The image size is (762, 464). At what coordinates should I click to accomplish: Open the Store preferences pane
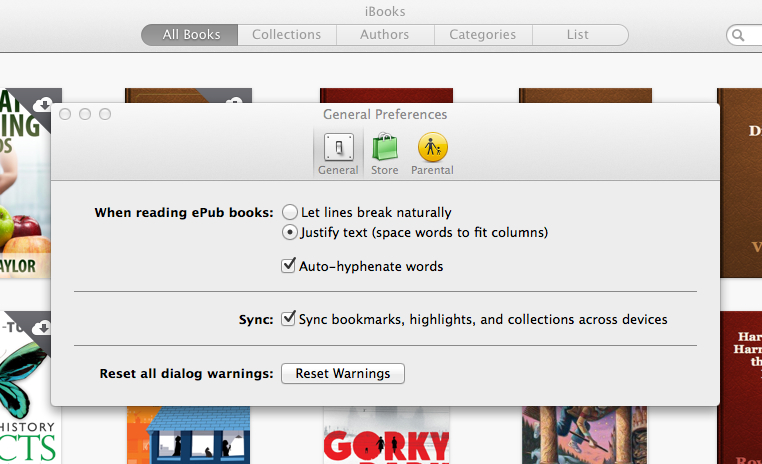(x=384, y=154)
